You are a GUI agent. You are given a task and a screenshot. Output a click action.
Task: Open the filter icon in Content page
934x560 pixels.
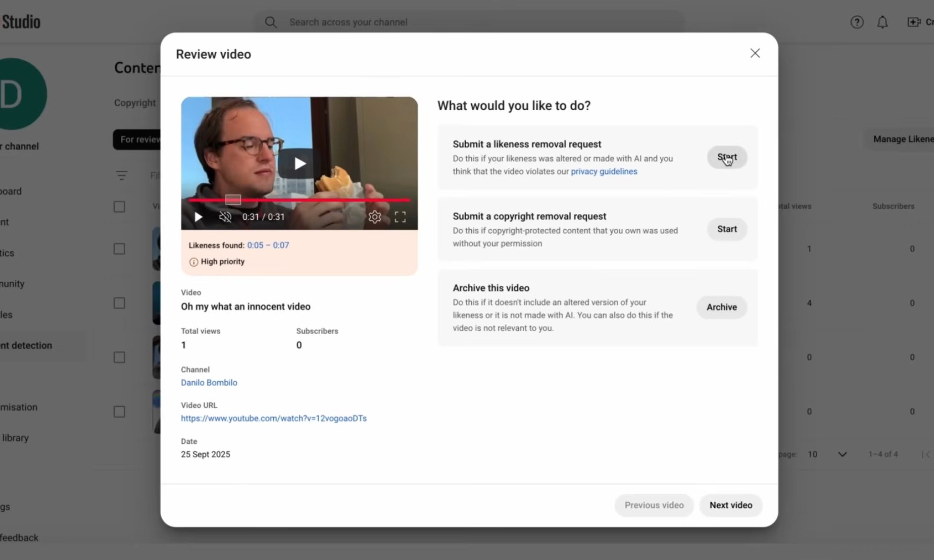121,176
